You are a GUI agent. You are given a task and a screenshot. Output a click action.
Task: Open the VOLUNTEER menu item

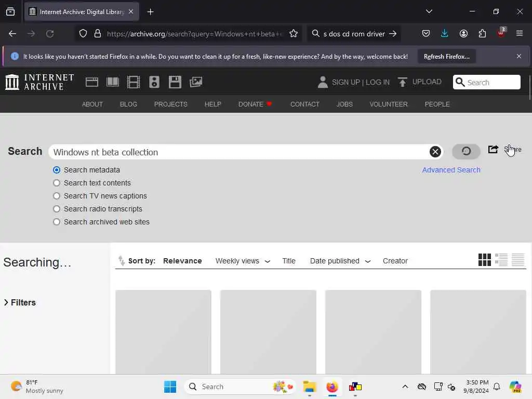tap(389, 104)
